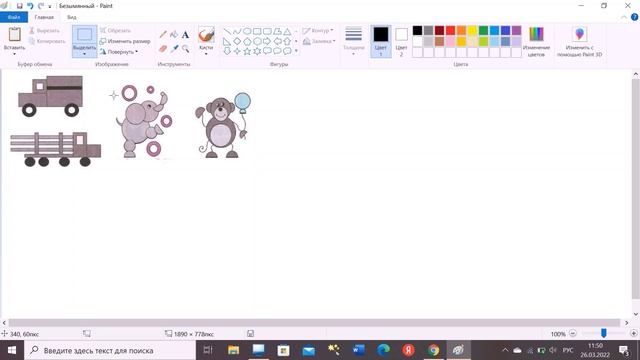Open the Size (Толщина) line thickness dropdown
This screenshot has width=640, height=360.
point(353,42)
